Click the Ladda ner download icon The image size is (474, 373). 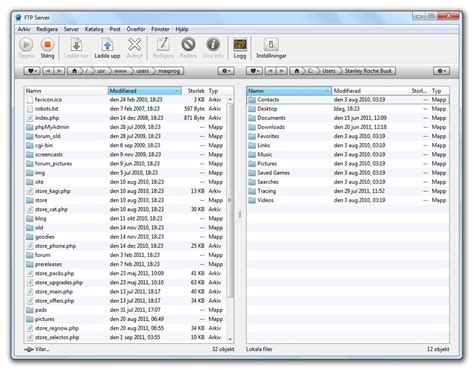pos(76,45)
